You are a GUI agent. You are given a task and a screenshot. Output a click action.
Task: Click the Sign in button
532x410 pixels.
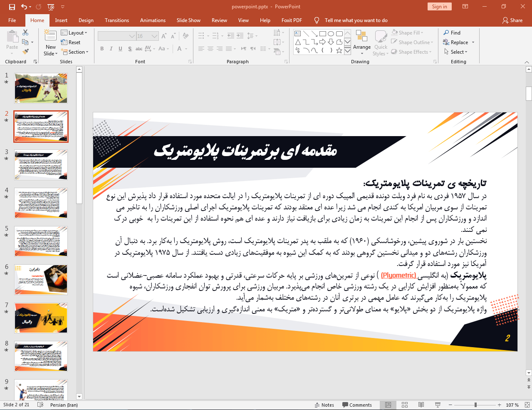pos(439,7)
